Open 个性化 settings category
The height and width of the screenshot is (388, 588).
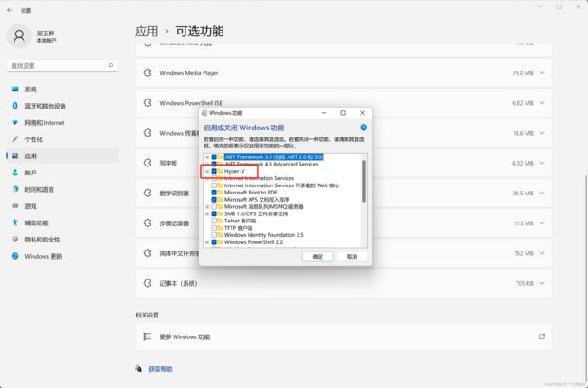point(62,139)
